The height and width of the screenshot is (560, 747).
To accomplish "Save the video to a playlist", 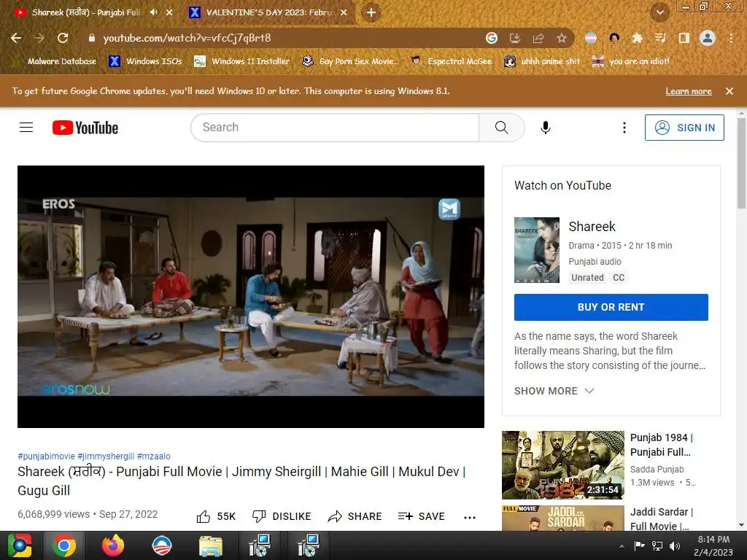I will [x=421, y=517].
